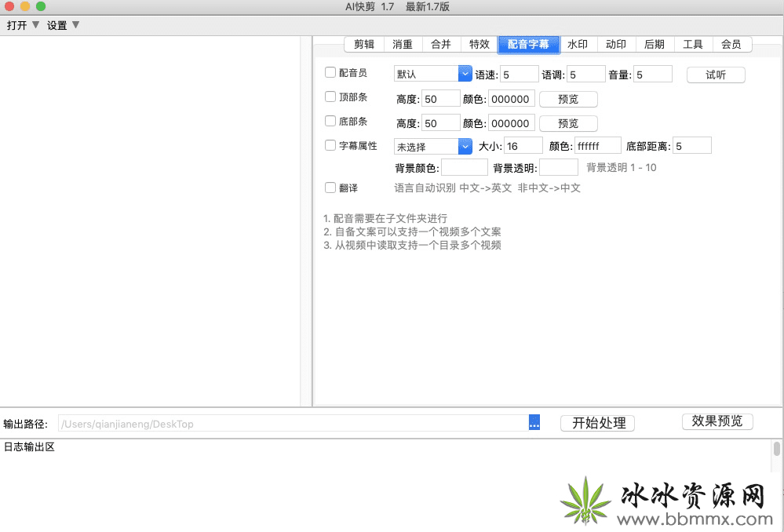Viewport: 784px width, 532px height.
Task: Click the 音量 input field
Action: click(652, 75)
